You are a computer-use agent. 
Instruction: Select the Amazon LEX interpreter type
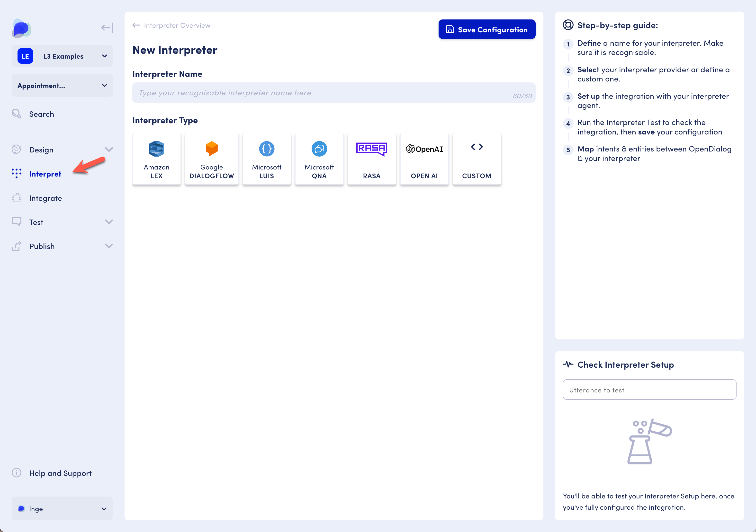[x=156, y=159]
